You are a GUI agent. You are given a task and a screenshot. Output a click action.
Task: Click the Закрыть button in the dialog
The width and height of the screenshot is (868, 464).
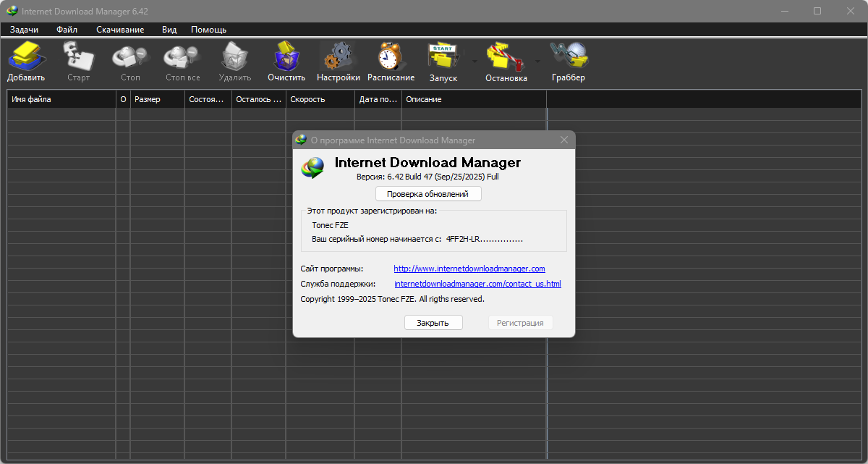pos(433,323)
